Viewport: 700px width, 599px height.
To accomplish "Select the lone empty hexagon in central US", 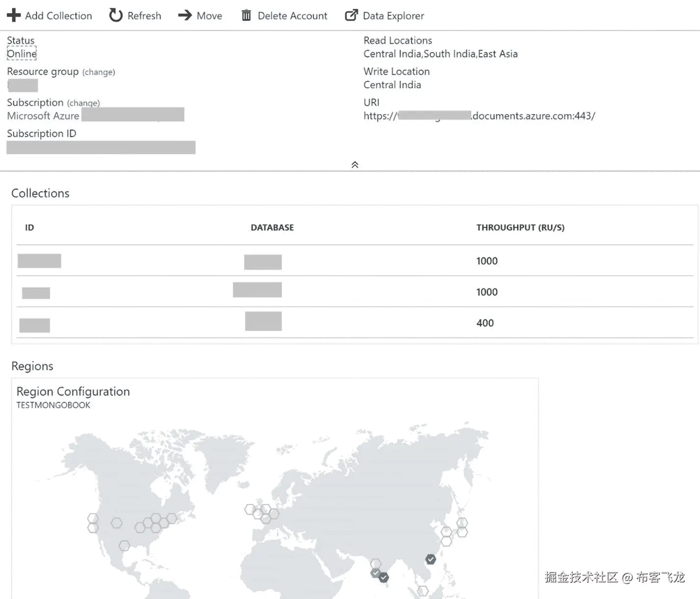I will [x=116, y=523].
